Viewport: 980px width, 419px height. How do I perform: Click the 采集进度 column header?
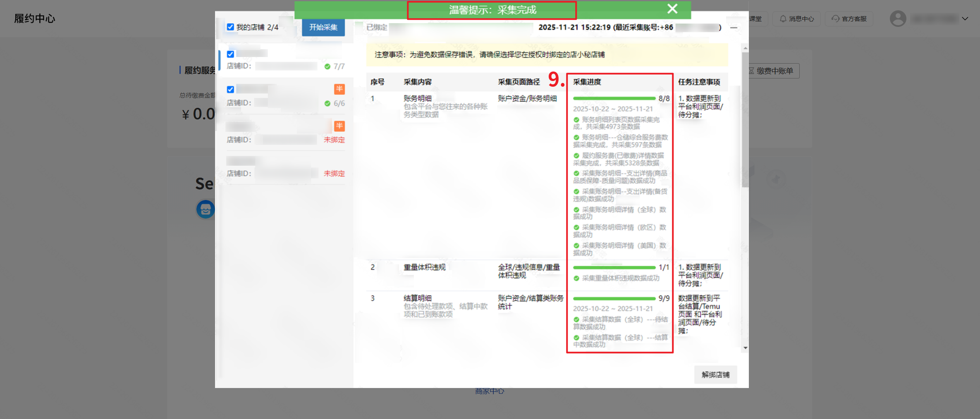[587, 82]
